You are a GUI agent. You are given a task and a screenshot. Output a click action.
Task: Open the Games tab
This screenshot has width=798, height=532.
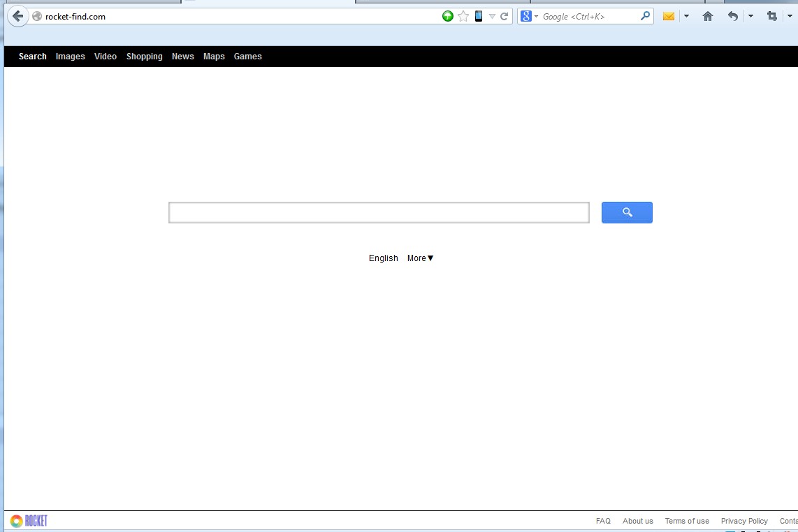click(248, 57)
